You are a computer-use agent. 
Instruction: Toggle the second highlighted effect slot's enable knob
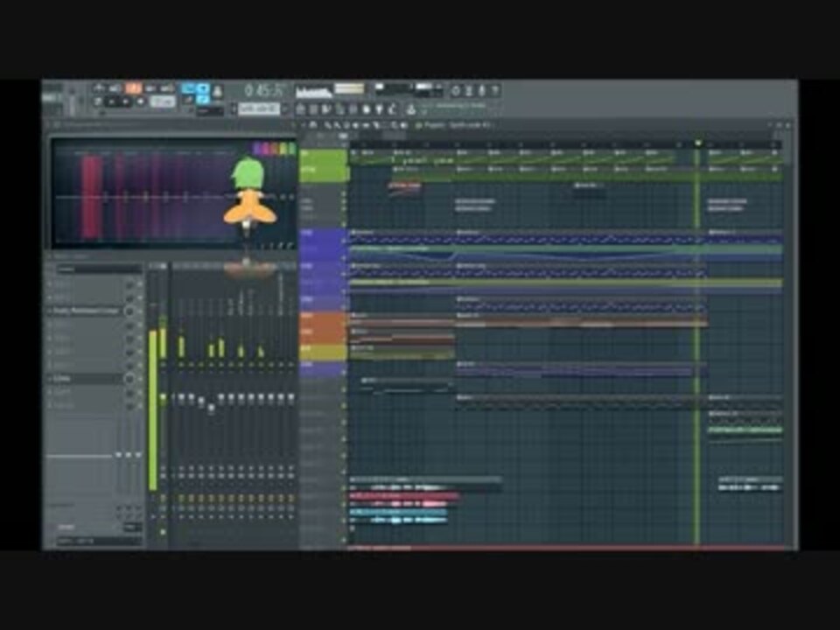(x=129, y=378)
